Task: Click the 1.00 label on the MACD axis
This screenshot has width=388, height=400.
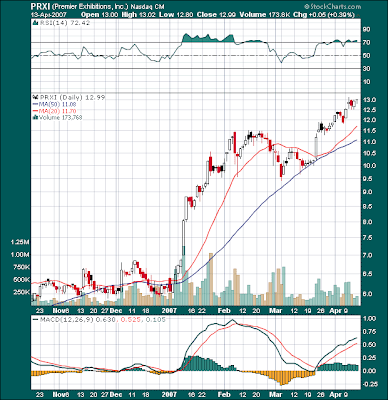Action: (x=370, y=319)
